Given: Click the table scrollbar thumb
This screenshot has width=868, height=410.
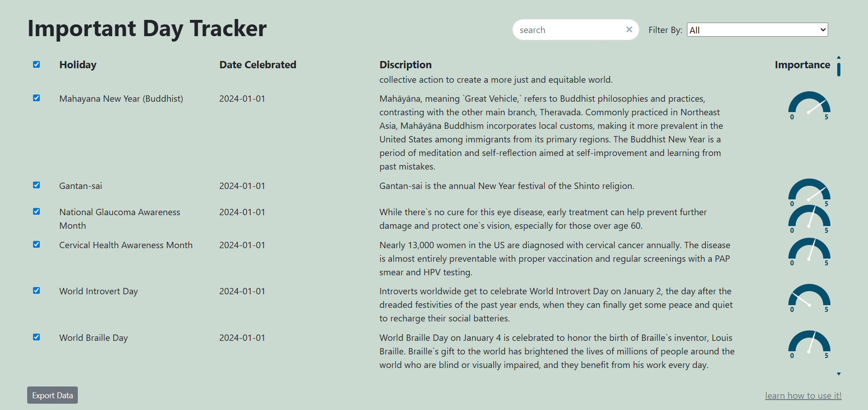Looking at the screenshot, I should [x=839, y=70].
